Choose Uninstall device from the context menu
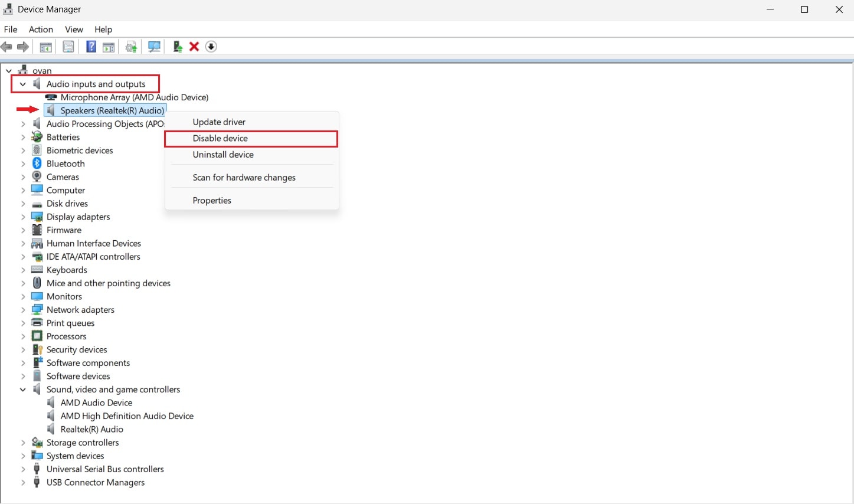The image size is (854, 504). pos(252,155)
